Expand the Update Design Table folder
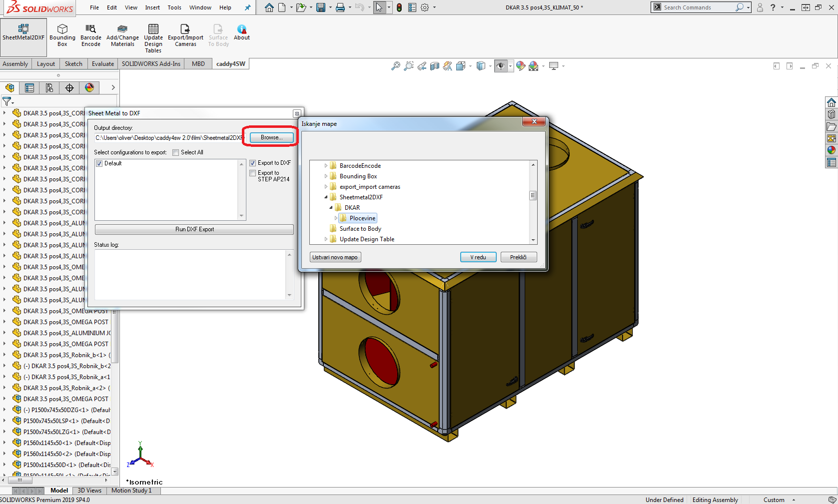 coord(326,239)
